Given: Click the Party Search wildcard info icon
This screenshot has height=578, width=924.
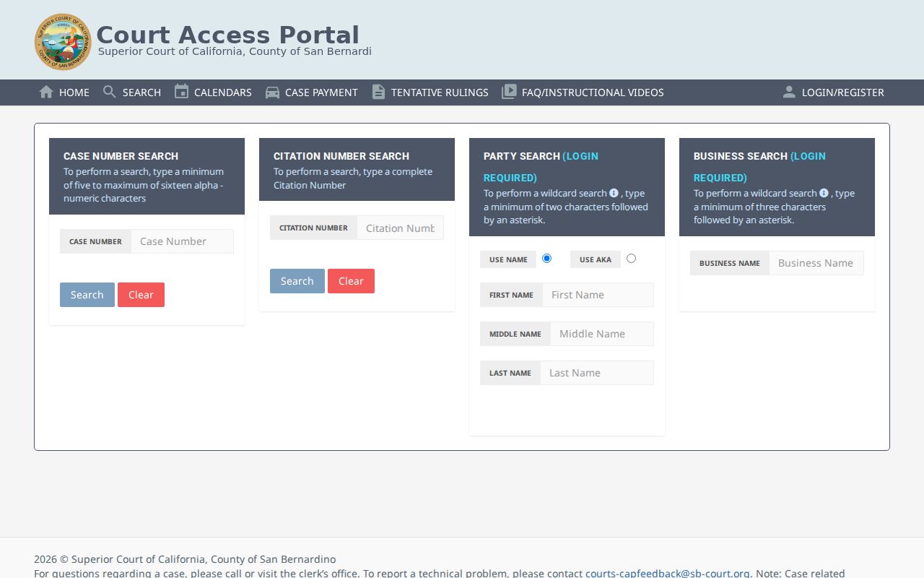Looking at the screenshot, I should click(x=614, y=193).
